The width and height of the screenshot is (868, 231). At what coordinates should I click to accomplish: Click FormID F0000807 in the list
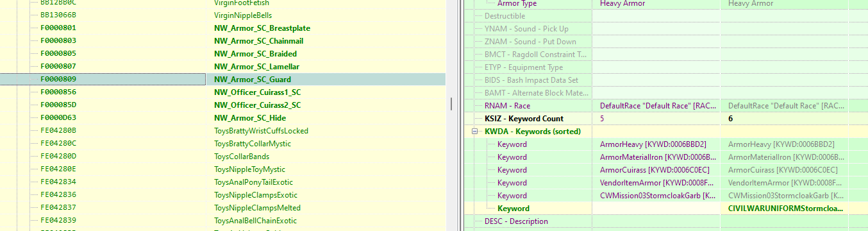(58, 67)
